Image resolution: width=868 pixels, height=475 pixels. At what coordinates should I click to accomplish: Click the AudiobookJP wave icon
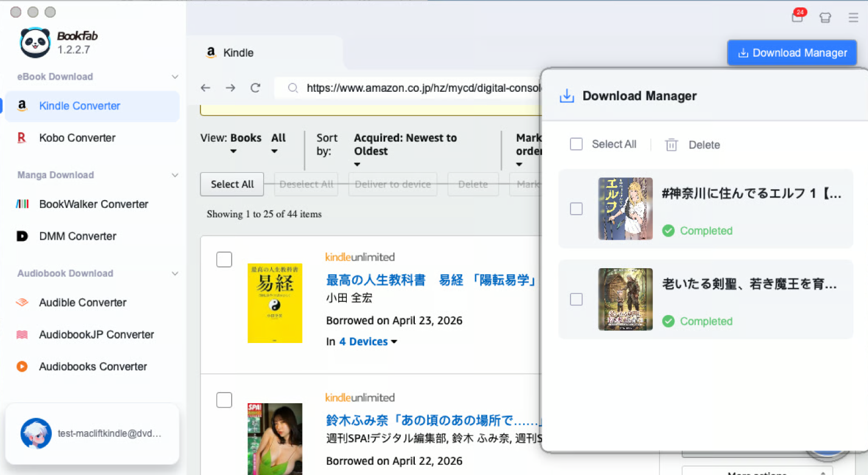click(x=23, y=335)
